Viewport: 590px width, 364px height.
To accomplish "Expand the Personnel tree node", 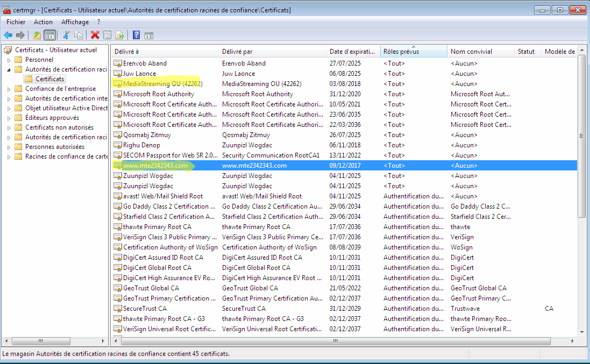I will pyautogui.click(x=9, y=60).
